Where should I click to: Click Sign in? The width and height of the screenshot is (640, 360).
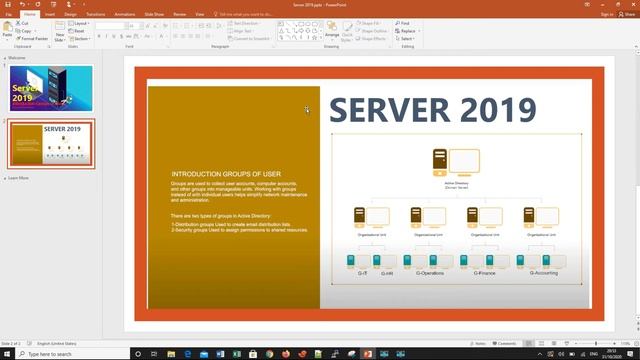coord(607,14)
